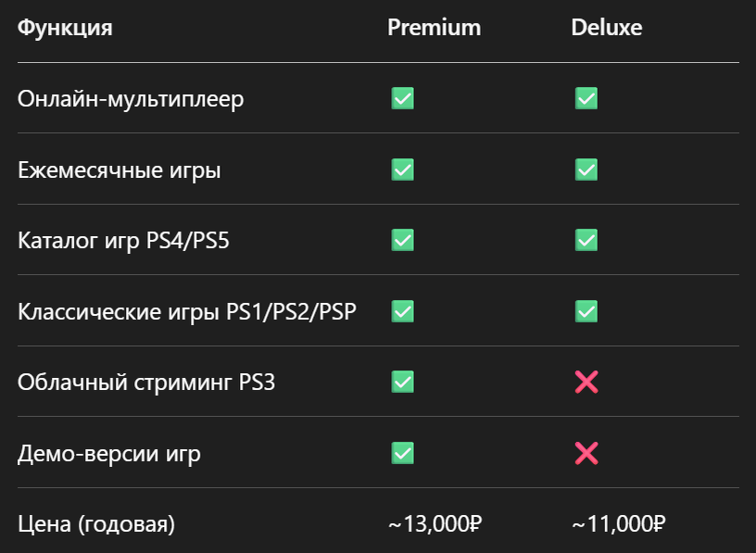756x553 pixels.
Task: Select the Deluxe column header
Action: (x=607, y=28)
